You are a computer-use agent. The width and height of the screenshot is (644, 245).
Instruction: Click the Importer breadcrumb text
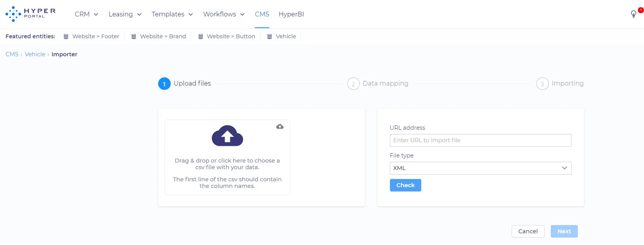(x=65, y=54)
